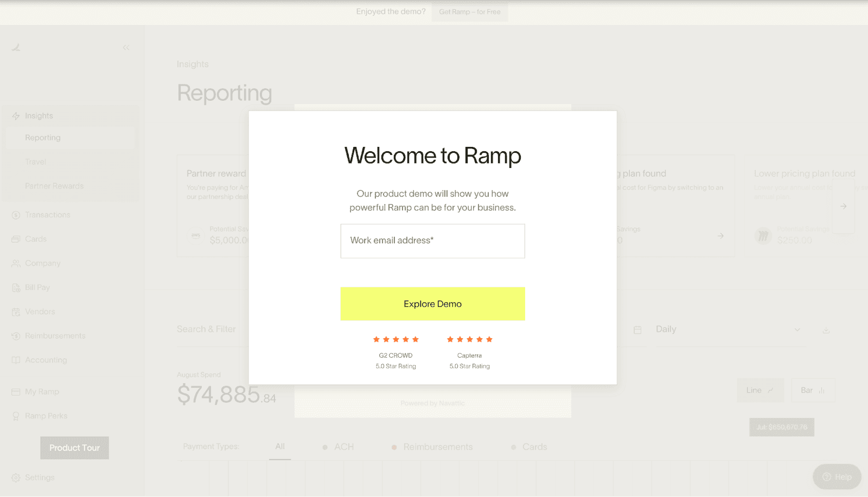This screenshot has width=868, height=497.
Task: Click the Accounting book icon
Action: 16,360
